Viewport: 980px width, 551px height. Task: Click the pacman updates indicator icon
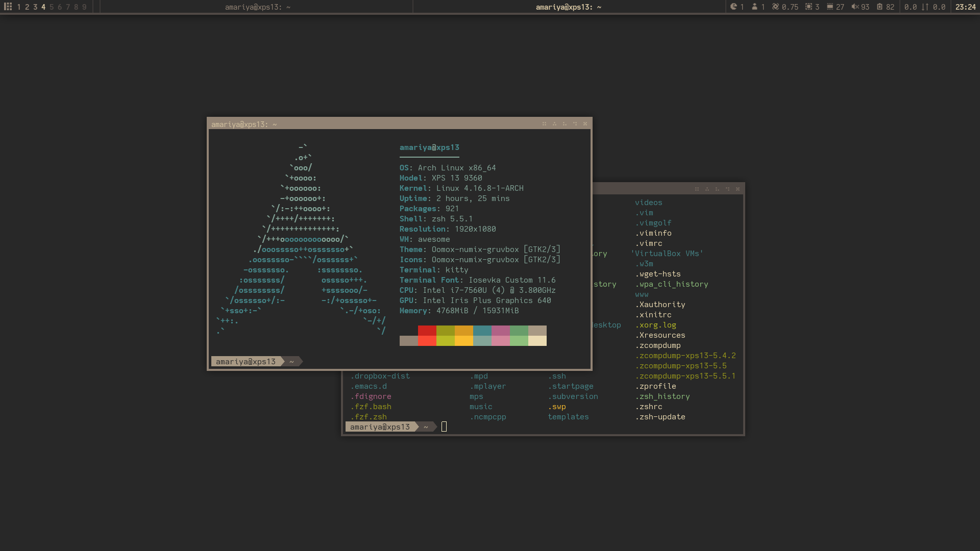(x=733, y=7)
